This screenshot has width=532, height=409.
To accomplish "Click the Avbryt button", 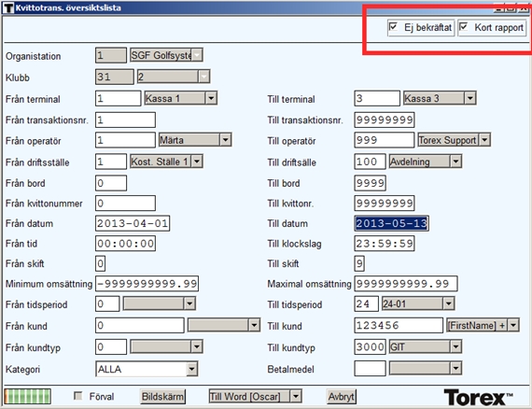I will pyautogui.click(x=342, y=397).
